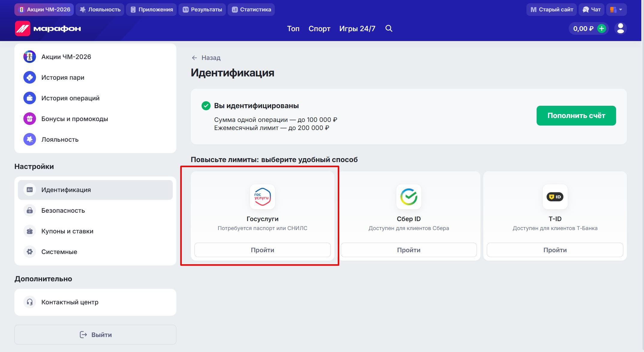
Task: Open Бонусы и промокоды menu label
Action: click(x=75, y=119)
